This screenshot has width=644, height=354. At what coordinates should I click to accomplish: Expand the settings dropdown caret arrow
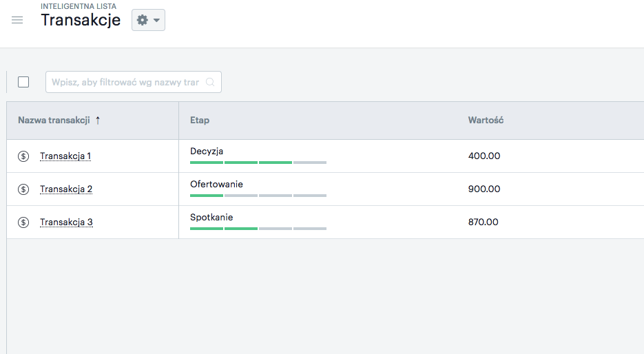[x=156, y=20]
